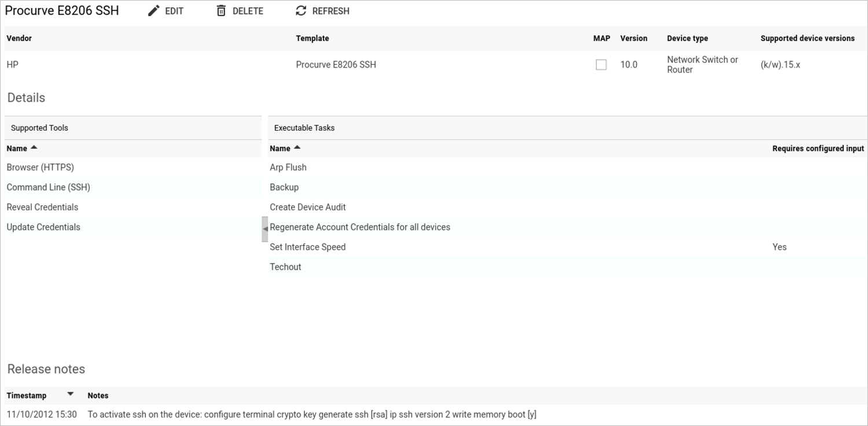The width and height of the screenshot is (868, 426).
Task: Click the activate ssh release note text
Action: (312, 414)
